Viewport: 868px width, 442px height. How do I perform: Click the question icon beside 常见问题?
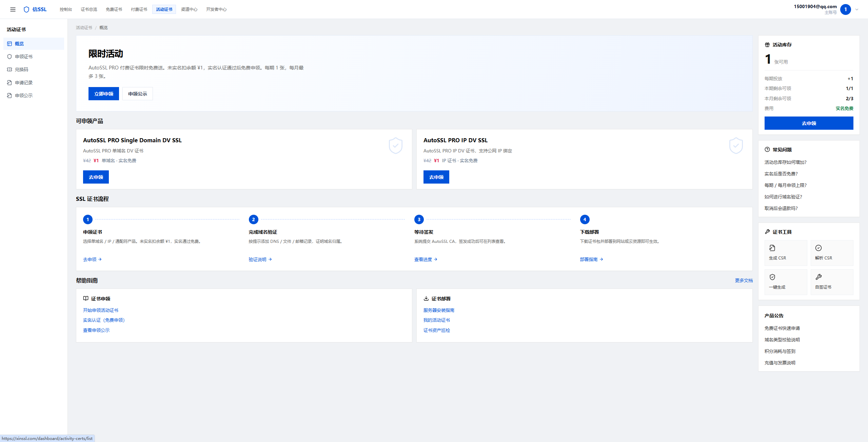(x=767, y=149)
